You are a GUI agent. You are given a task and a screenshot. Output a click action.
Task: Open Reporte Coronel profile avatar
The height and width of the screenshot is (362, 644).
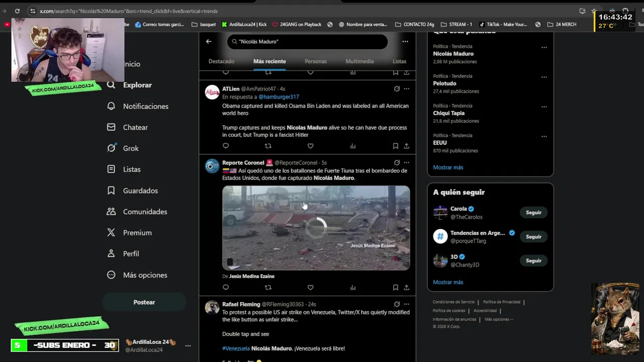coord(212,166)
